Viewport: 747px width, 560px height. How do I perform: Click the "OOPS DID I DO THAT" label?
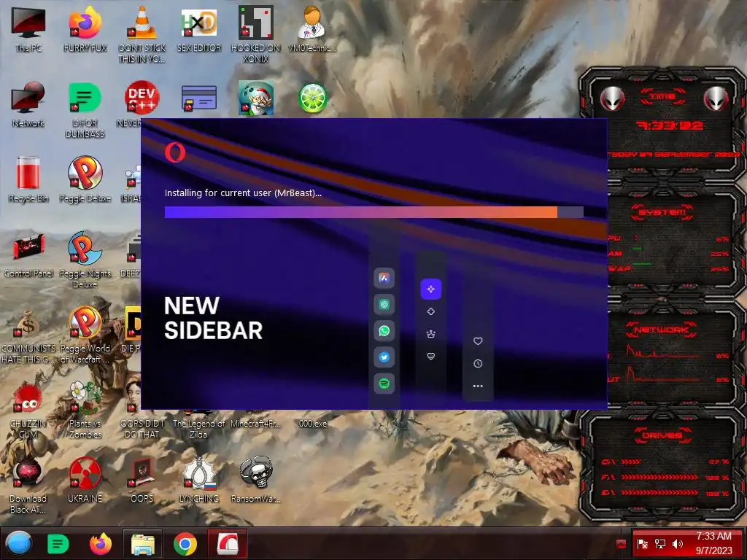click(142, 429)
